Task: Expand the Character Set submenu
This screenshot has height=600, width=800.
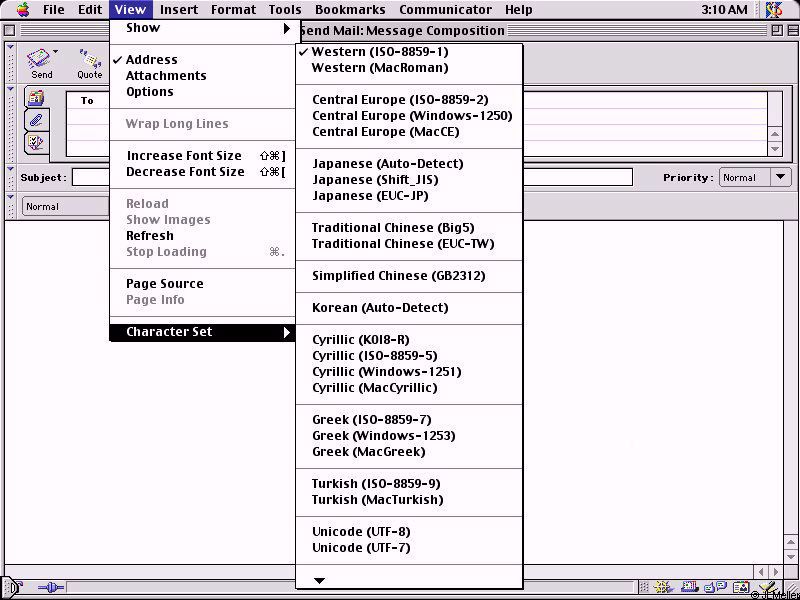Action: [203, 332]
